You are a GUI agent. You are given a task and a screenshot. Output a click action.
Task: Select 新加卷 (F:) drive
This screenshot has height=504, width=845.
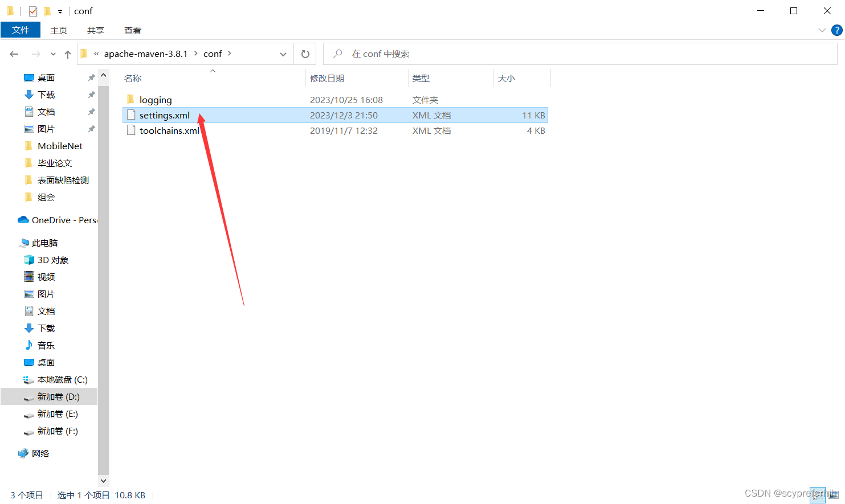point(58,431)
